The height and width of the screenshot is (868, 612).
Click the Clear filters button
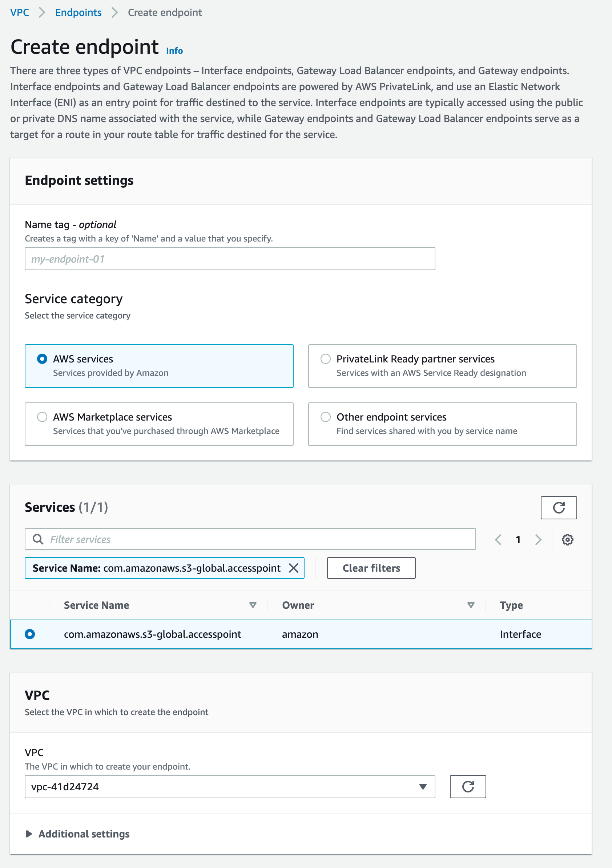pyautogui.click(x=371, y=568)
